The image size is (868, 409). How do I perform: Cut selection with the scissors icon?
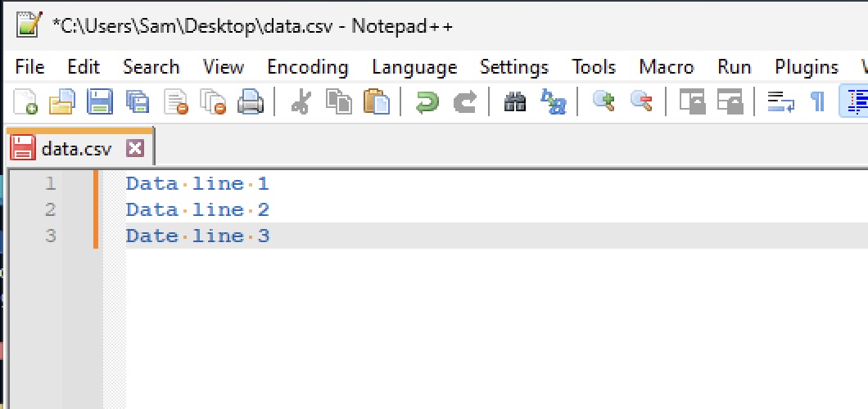[301, 101]
